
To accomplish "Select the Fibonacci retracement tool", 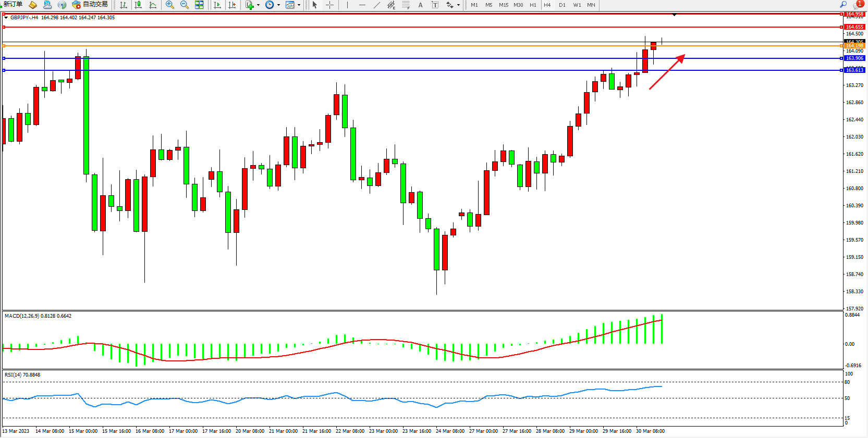I will [406, 5].
